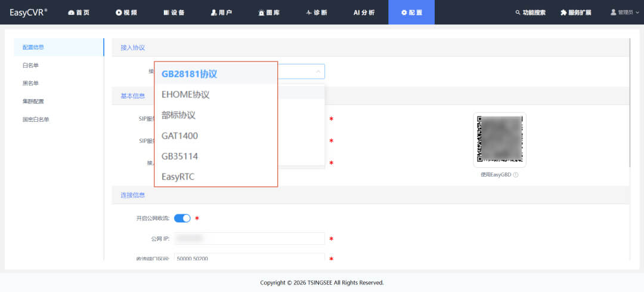Image resolution: width=644 pixels, height=292 pixels.
Task: Choose EHOME协议 from the protocol list
Action: pyautogui.click(x=216, y=94)
